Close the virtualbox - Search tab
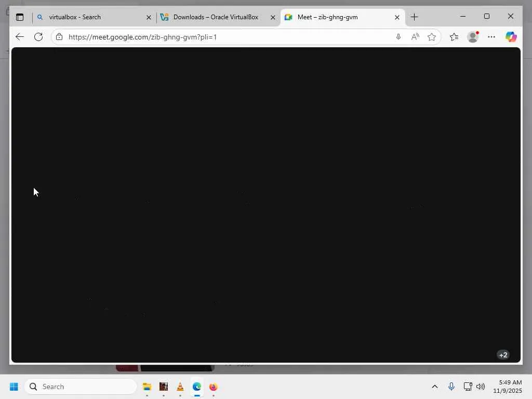The height and width of the screenshot is (399, 532). 149,17
